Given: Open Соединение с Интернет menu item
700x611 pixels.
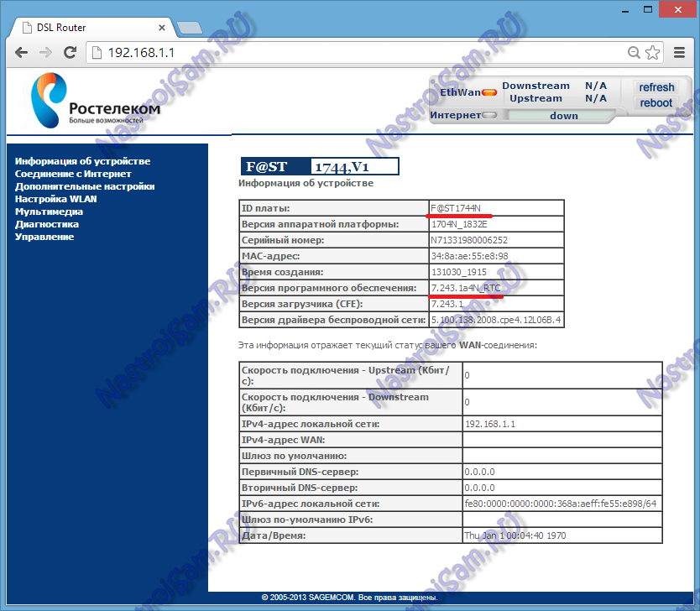Looking at the screenshot, I should coord(73,174).
